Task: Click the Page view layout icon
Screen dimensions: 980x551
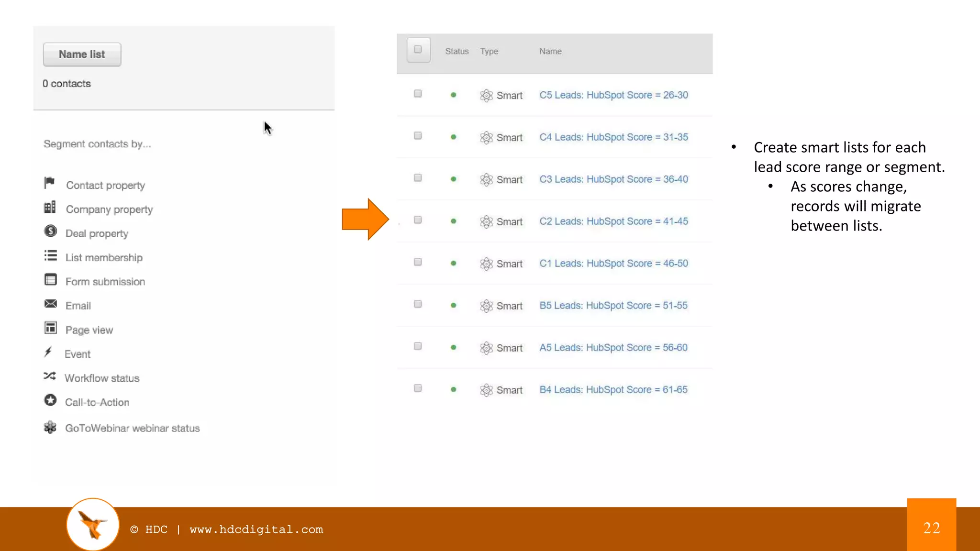Action: (x=50, y=328)
